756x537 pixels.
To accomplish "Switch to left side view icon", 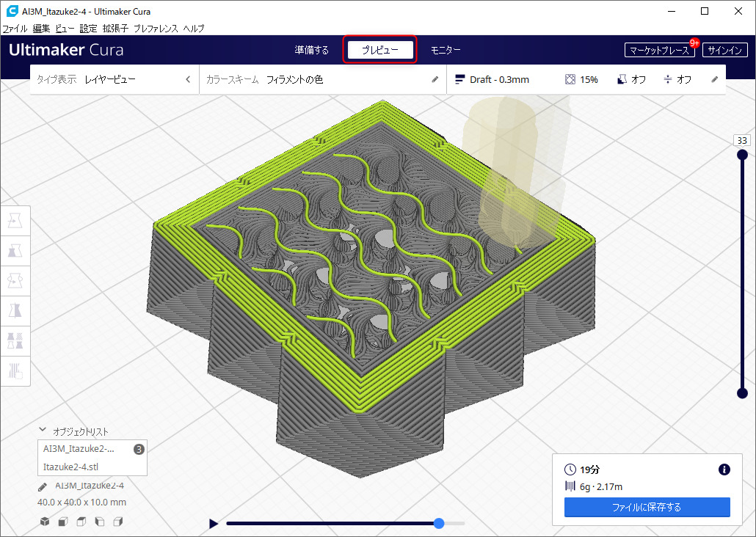I will 99,522.
